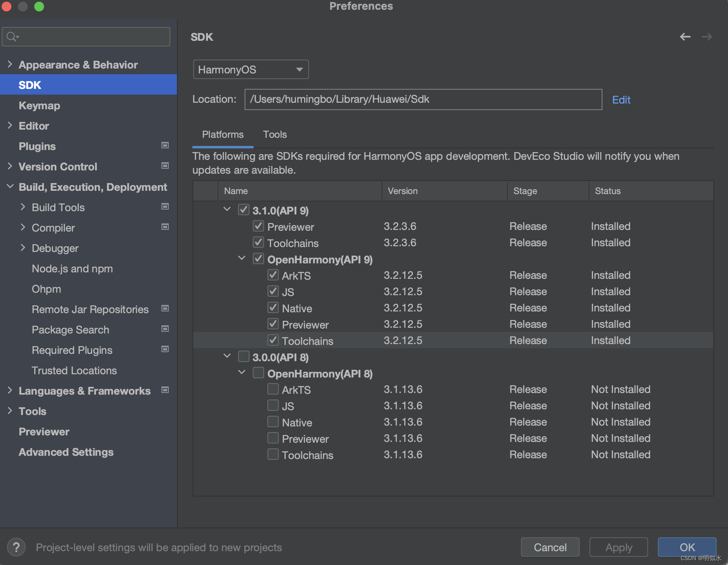Open Keymap settings
Image resolution: width=728 pixels, height=565 pixels.
pyautogui.click(x=40, y=106)
